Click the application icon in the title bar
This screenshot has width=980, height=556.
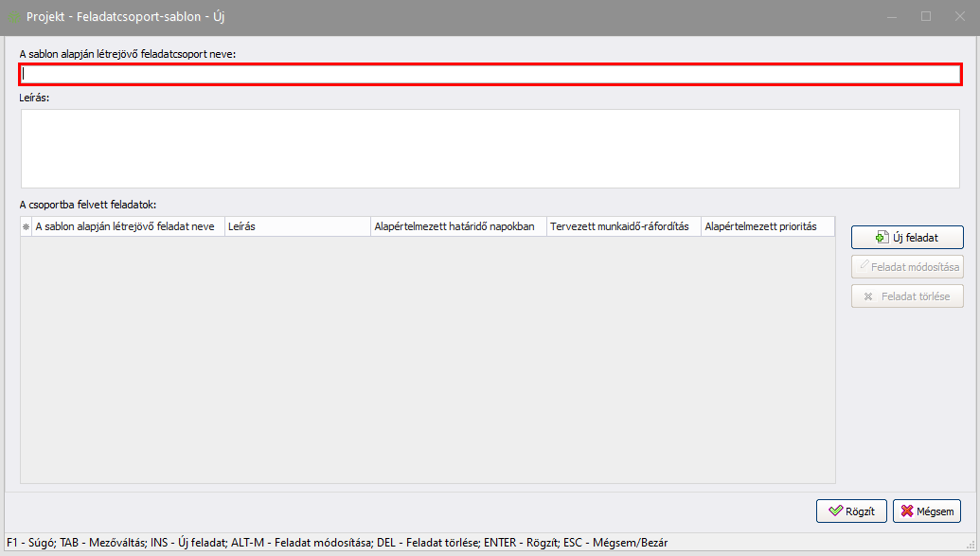13,17
